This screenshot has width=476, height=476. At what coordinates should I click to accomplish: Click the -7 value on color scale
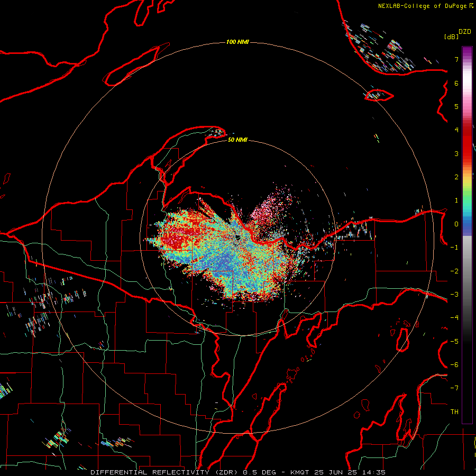(x=454, y=388)
